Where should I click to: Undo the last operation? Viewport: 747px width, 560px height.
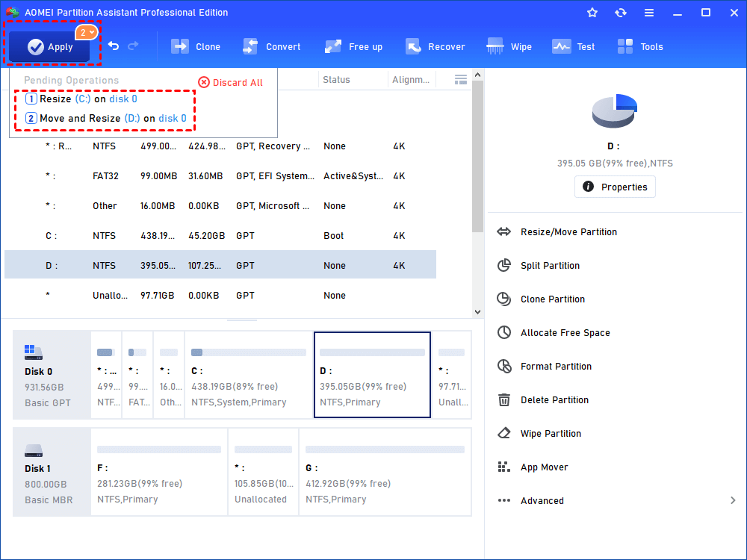point(114,46)
